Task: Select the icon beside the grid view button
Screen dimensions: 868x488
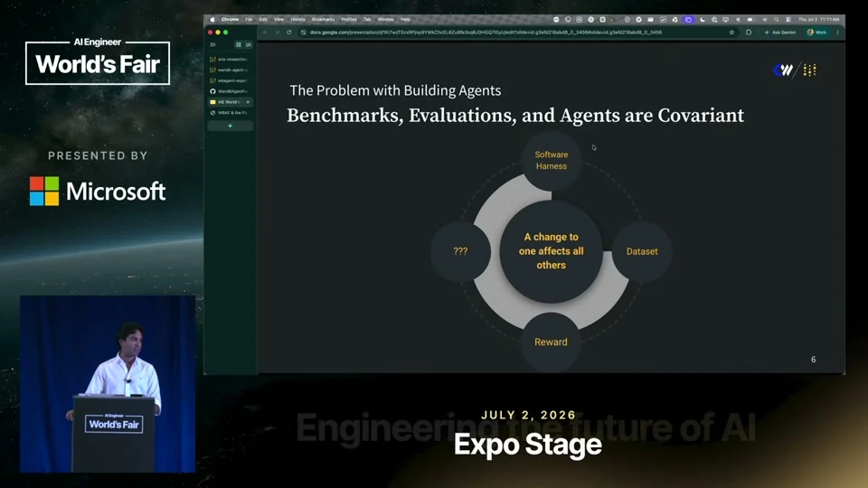Action: [x=249, y=45]
